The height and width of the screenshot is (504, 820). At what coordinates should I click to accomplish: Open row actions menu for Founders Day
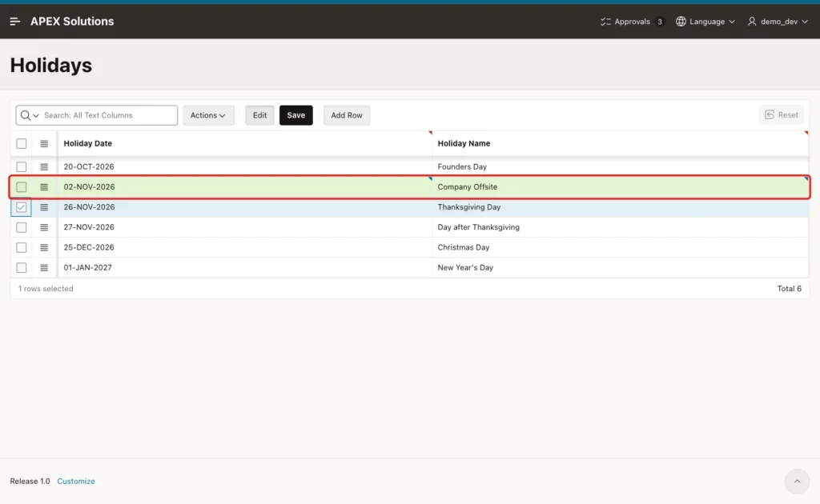[44, 167]
